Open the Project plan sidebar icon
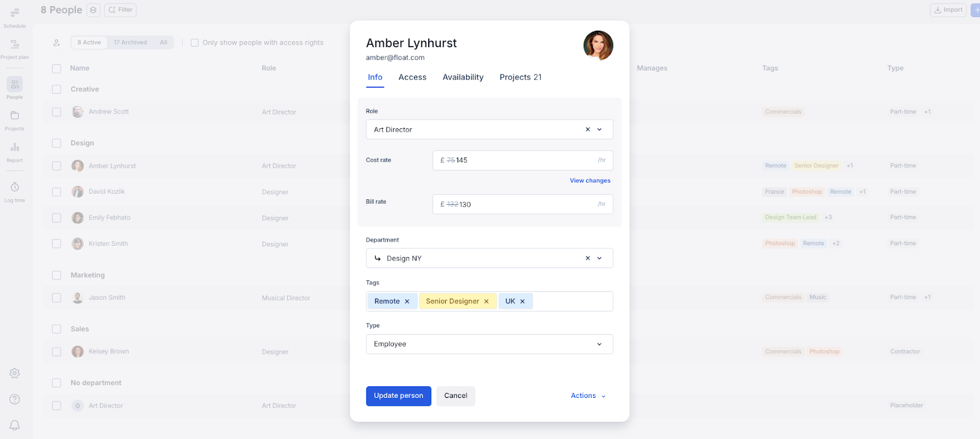The height and width of the screenshot is (439, 980). (15, 45)
